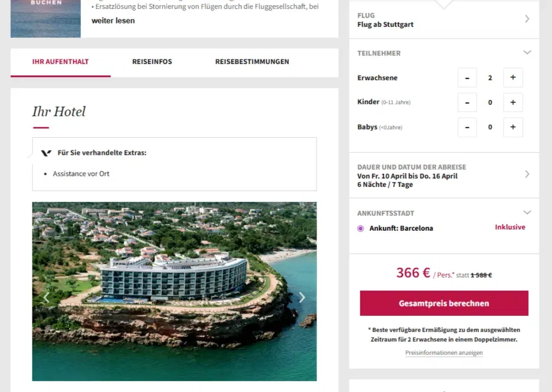
Task: Select the Ihr Aufenthalt tab
Action: [61, 62]
